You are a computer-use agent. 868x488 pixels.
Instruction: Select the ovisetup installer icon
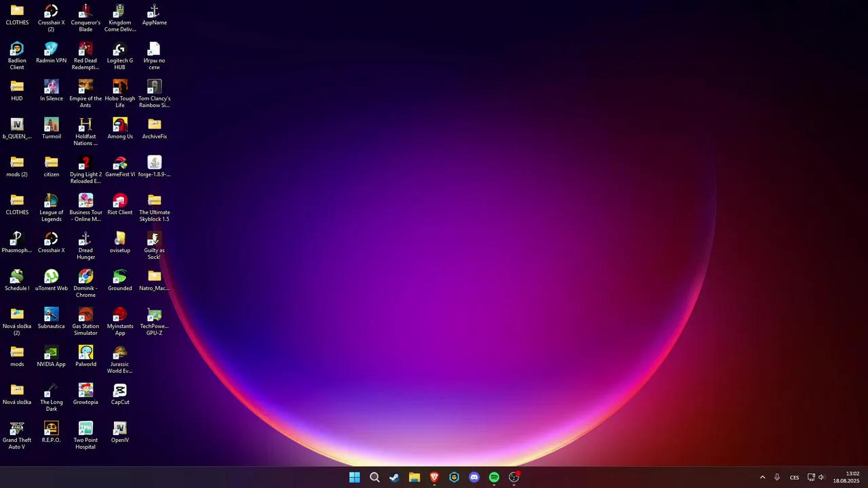(120, 243)
